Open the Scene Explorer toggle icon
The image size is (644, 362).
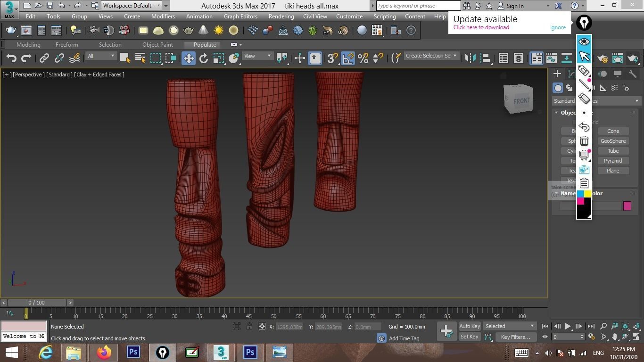[503, 58]
